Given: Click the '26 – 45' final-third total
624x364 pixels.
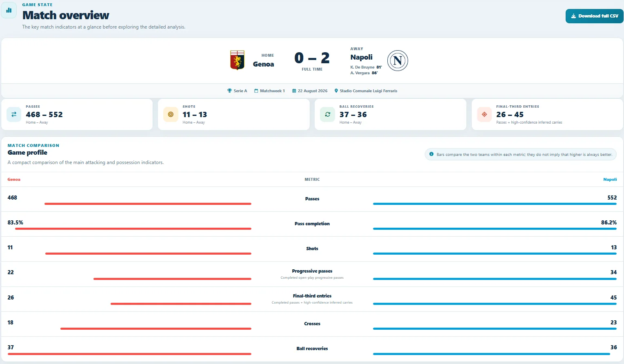Looking at the screenshot, I should coord(510,115).
